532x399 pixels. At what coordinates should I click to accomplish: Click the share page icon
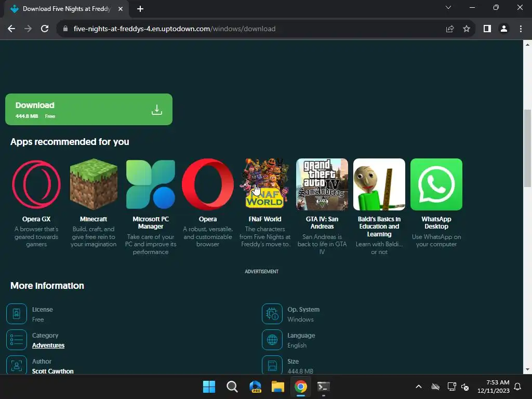pos(450,29)
